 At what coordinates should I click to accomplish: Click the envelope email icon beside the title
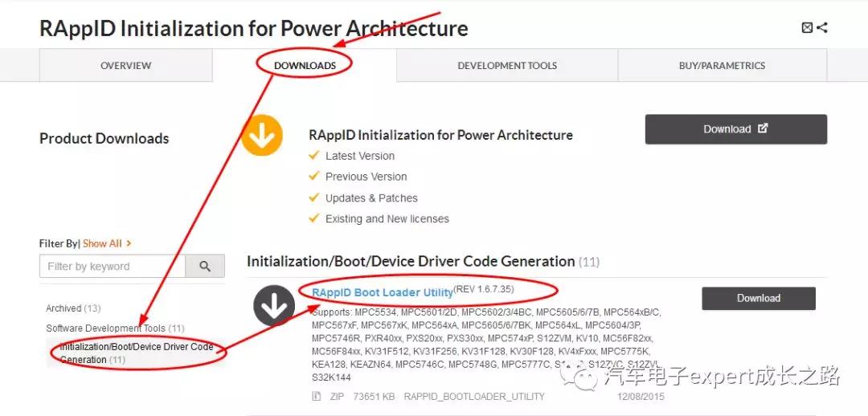click(807, 28)
